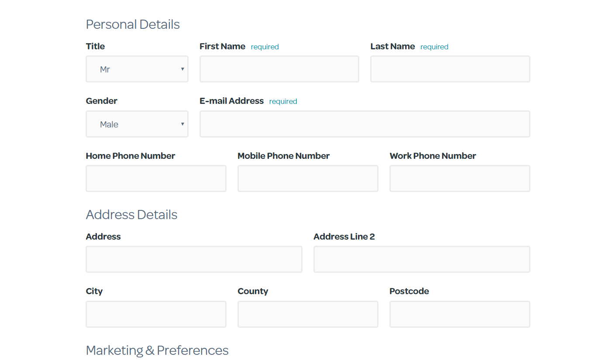Focus the E-mail Address field
609x364 pixels.
coord(365,124)
